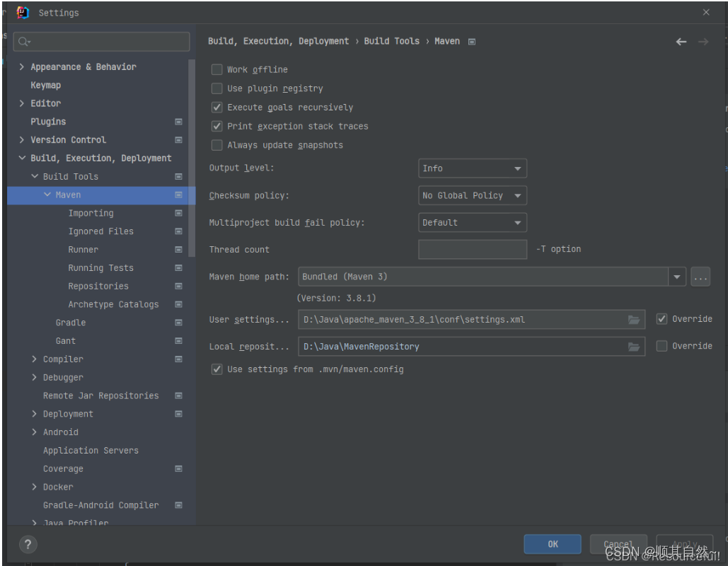Click the browse ellipsis button for Maven home

click(700, 277)
